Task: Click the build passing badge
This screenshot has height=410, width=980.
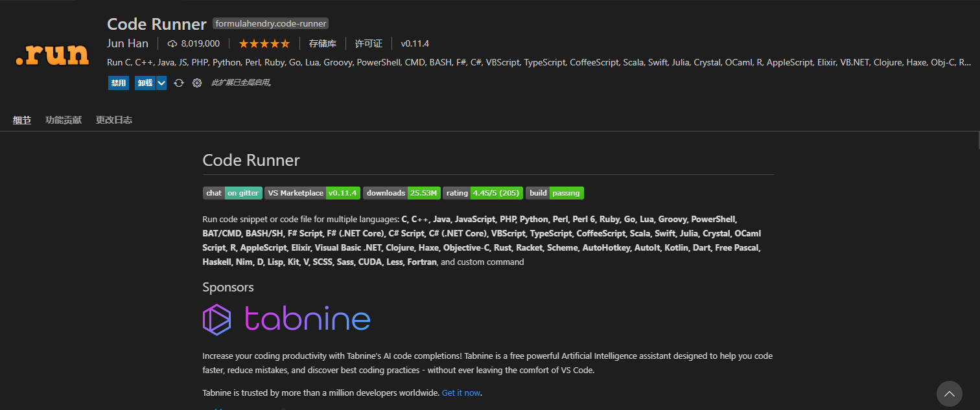Action: [x=555, y=193]
